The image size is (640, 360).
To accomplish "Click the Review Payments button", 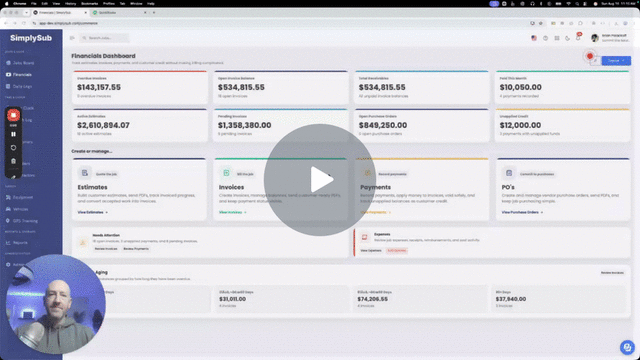I will (136, 249).
